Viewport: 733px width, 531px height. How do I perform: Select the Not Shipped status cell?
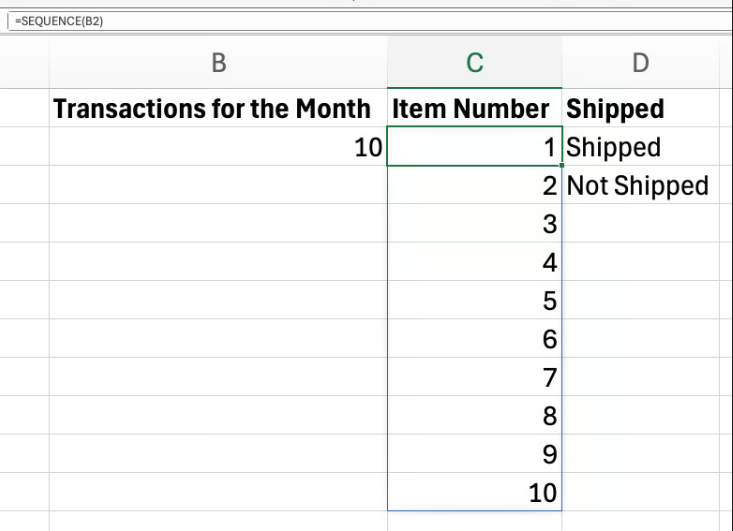[638, 185]
